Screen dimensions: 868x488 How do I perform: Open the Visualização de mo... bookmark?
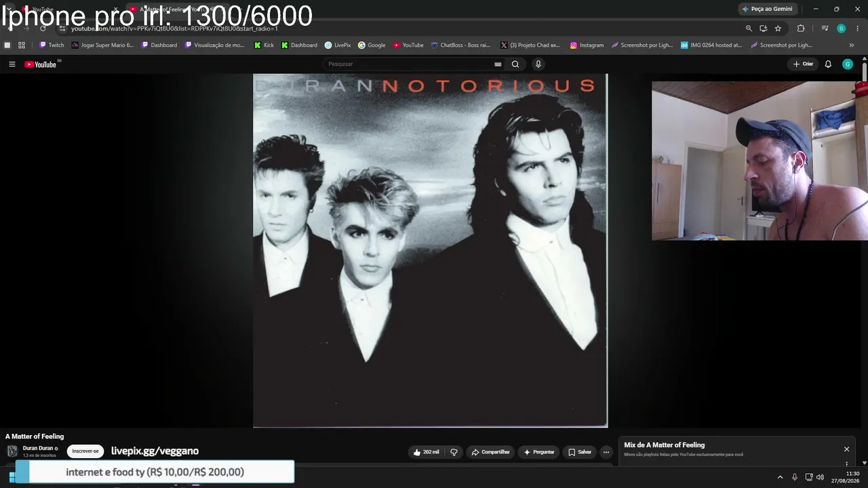click(214, 45)
